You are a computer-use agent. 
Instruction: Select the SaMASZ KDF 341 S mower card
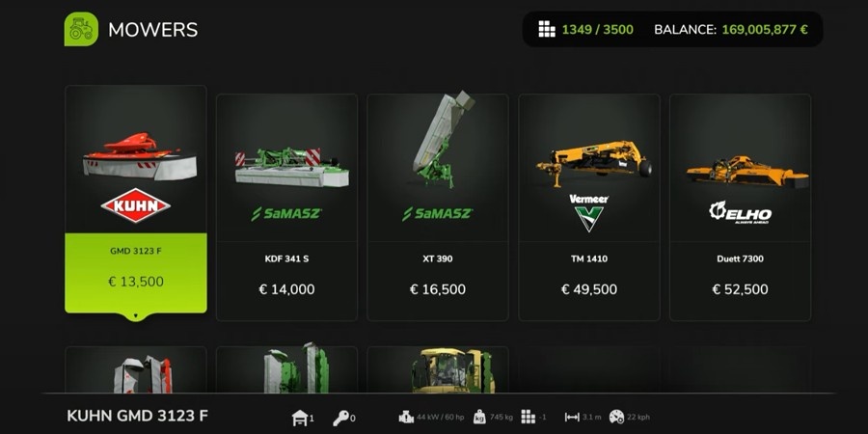coord(286,207)
